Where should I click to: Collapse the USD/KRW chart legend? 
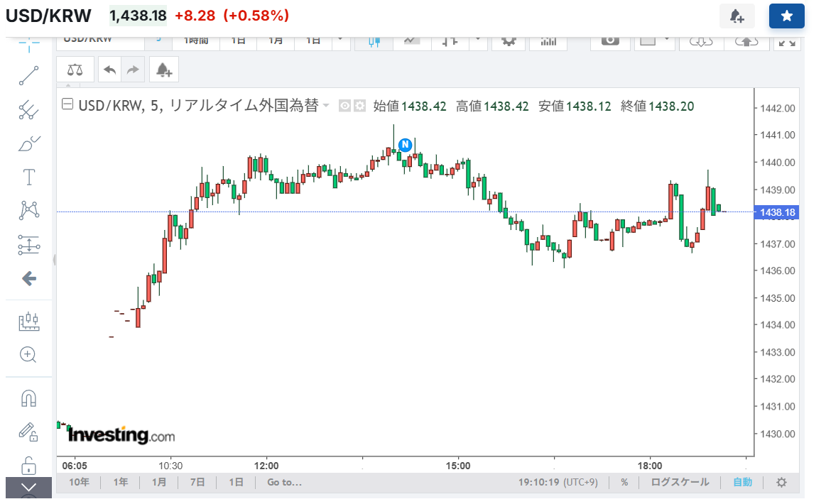tap(67, 106)
